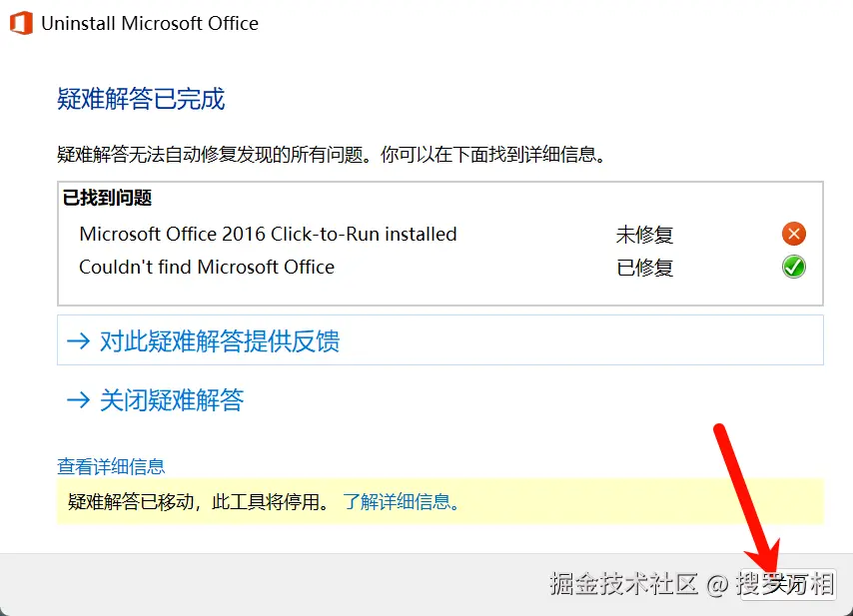Screen dimensions: 853x616
Task: Select the Couldn't find Microsoft Office entry
Action: (x=207, y=267)
